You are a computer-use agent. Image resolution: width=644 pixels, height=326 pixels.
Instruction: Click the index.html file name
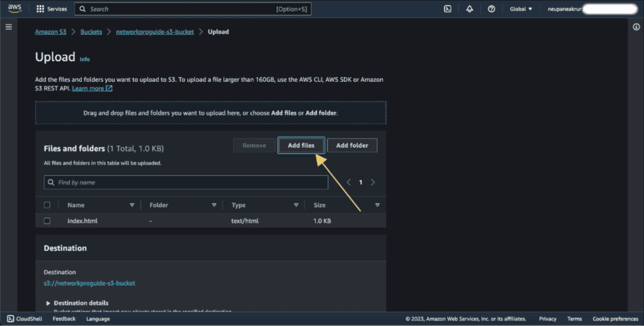(x=82, y=221)
